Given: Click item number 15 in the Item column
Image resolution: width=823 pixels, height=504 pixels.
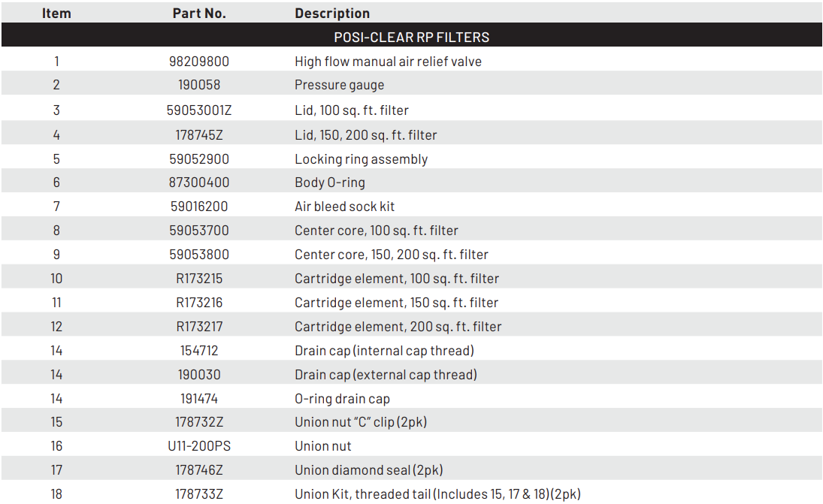Looking at the screenshot, I should tap(56, 421).
